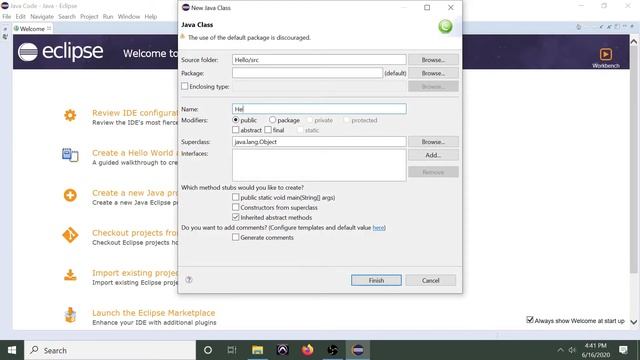Click the Windows taskbar Search box
This screenshot has height=360, width=640.
pyautogui.click(x=110, y=350)
